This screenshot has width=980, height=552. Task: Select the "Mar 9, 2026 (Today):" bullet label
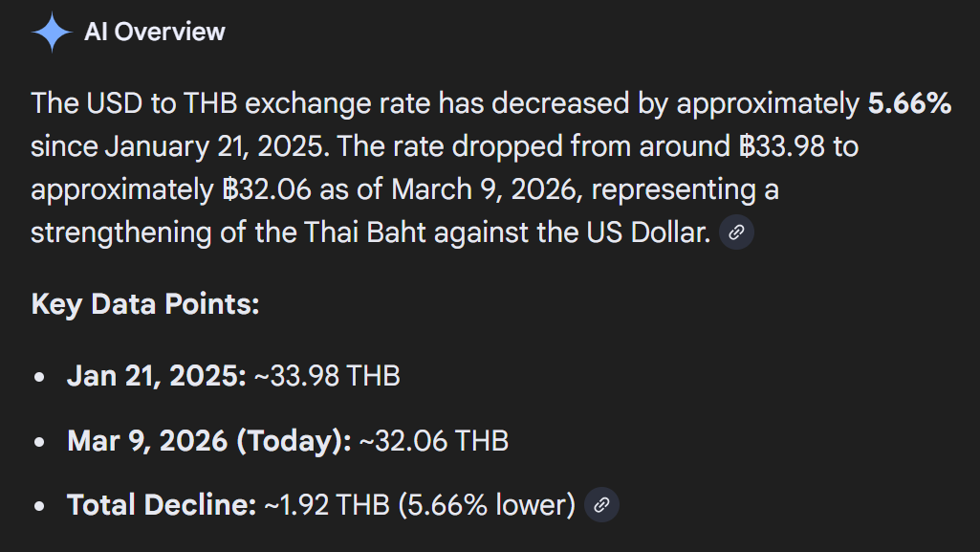208,441
